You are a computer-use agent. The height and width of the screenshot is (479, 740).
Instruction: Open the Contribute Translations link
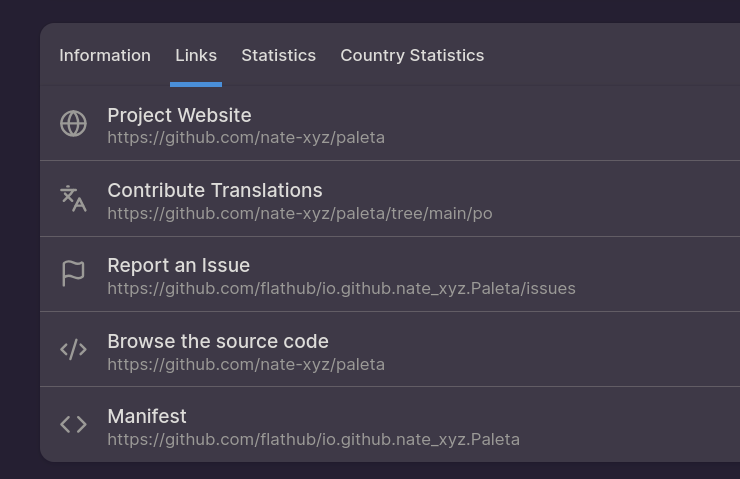click(x=214, y=190)
